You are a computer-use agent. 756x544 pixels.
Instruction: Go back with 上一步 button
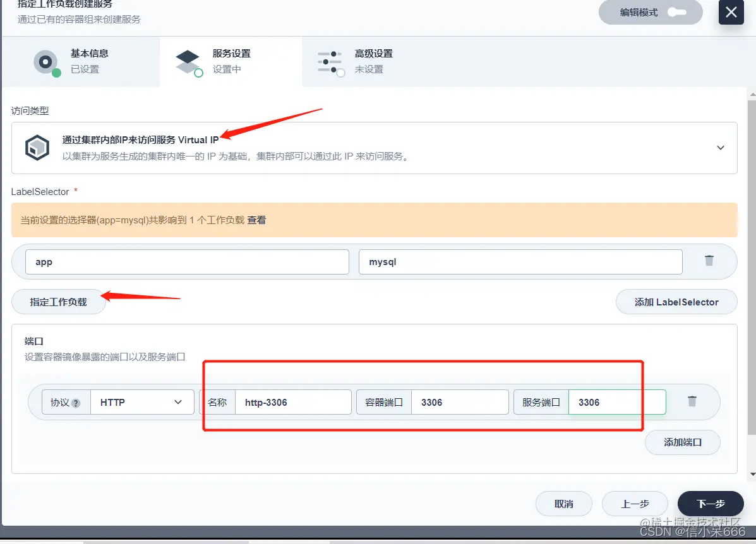click(635, 504)
